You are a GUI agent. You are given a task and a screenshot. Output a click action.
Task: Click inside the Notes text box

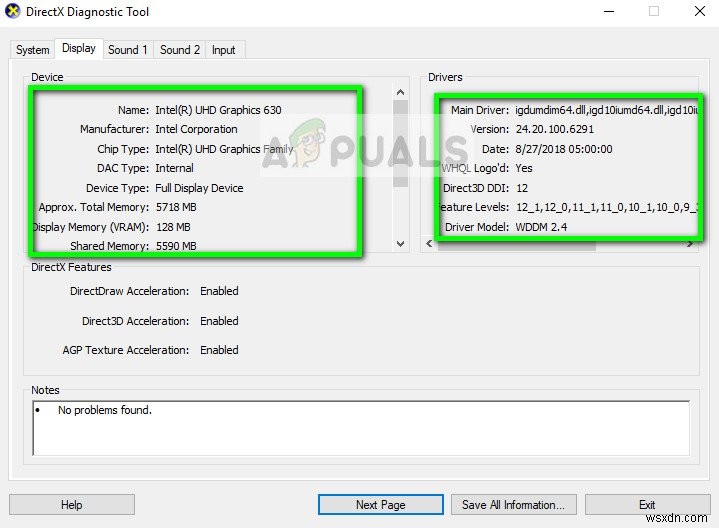click(361, 428)
